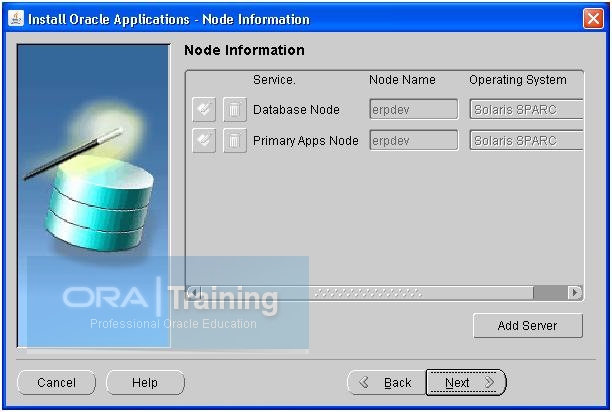Viewport: 612px width, 412px height.
Task: Open the Database Node operating system dropdown
Action: click(x=526, y=109)
